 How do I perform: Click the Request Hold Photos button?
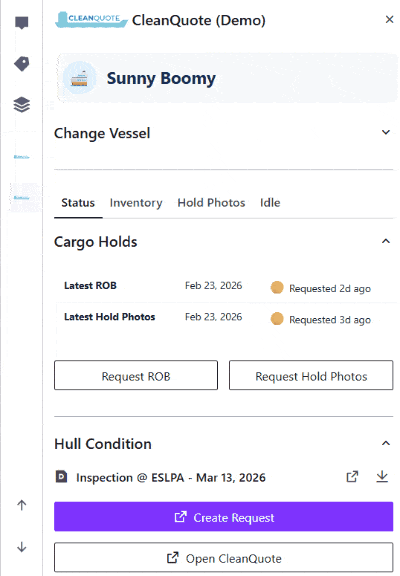pos(311,375)
